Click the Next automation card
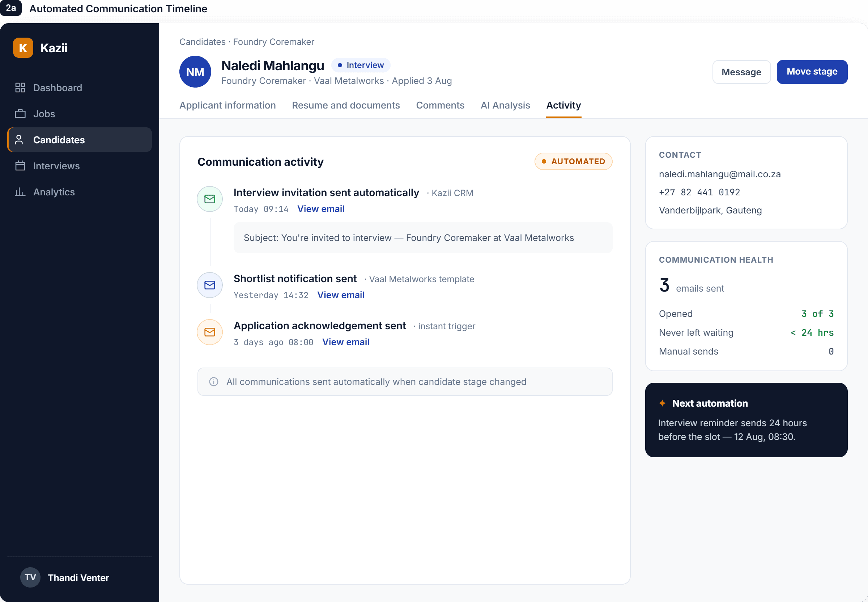The height and width of the screenshot is (602, 868). [746, 420]
